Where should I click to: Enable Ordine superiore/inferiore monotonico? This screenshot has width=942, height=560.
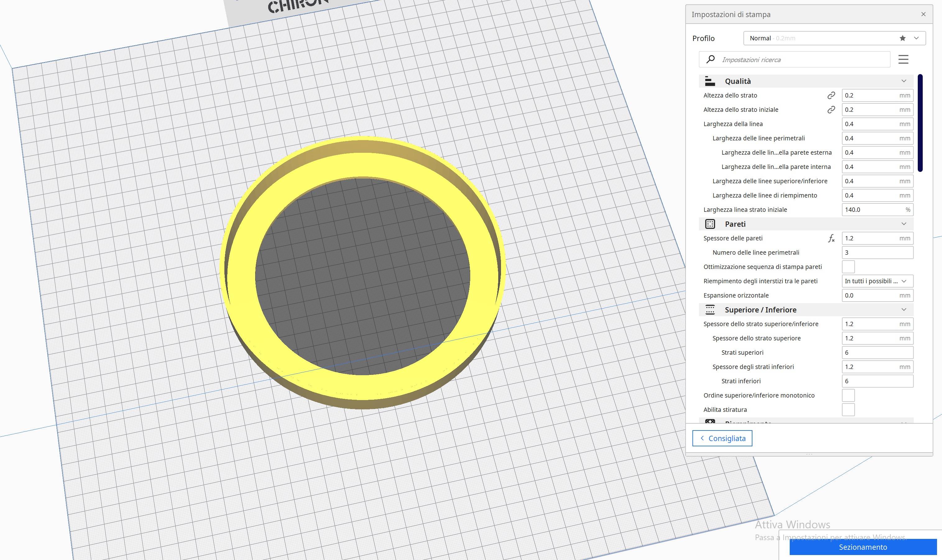click(x=848, y=395)
